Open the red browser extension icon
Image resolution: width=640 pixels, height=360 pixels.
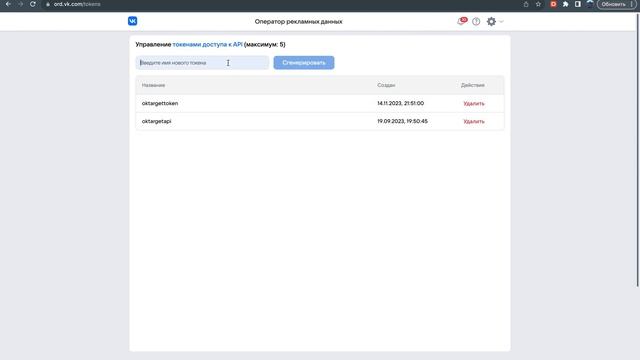point(553,4)
